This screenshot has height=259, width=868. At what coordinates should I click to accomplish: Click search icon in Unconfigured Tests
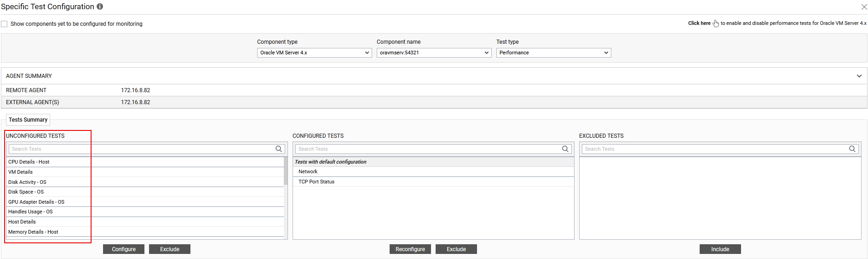coord(279,149)
